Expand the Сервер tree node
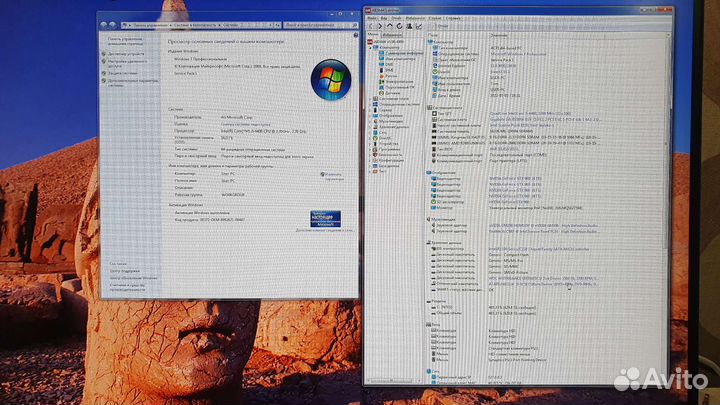Image resolution: width=720 pixels, height=405 pixels. point(370,110)
